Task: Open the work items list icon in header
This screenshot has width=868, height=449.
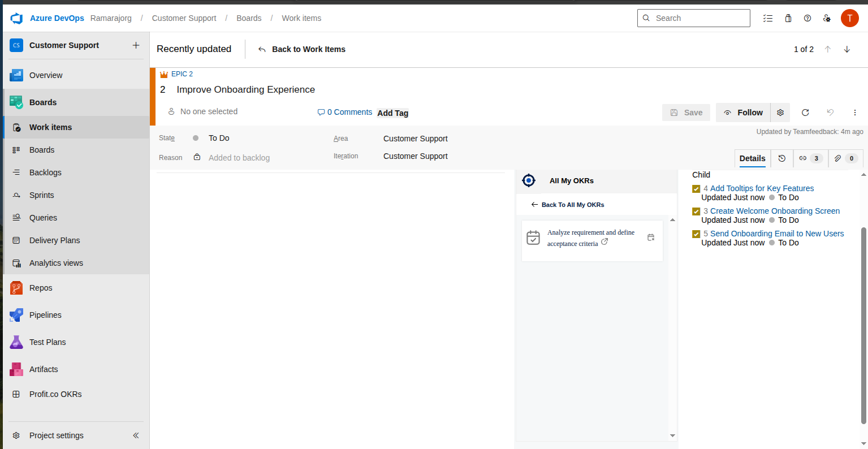Action: tap(768, 18)
